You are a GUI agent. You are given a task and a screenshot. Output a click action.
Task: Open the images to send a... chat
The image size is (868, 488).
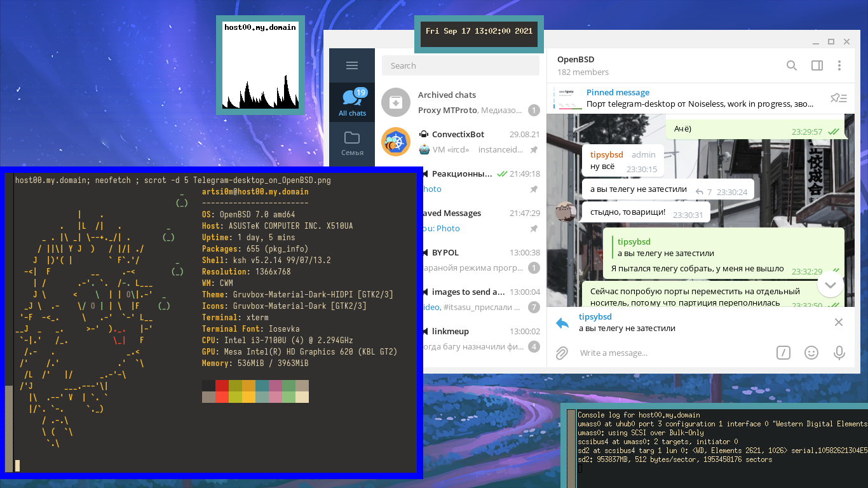[x=484, y=299]
